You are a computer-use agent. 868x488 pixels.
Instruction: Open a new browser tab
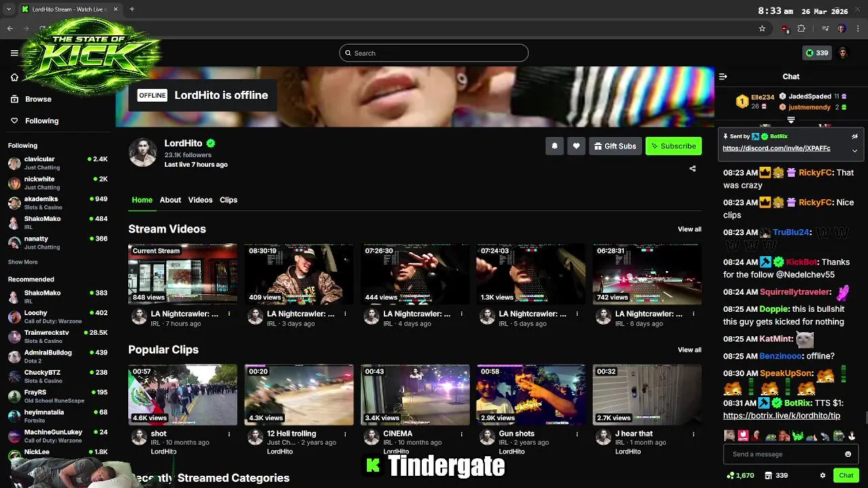132,9
